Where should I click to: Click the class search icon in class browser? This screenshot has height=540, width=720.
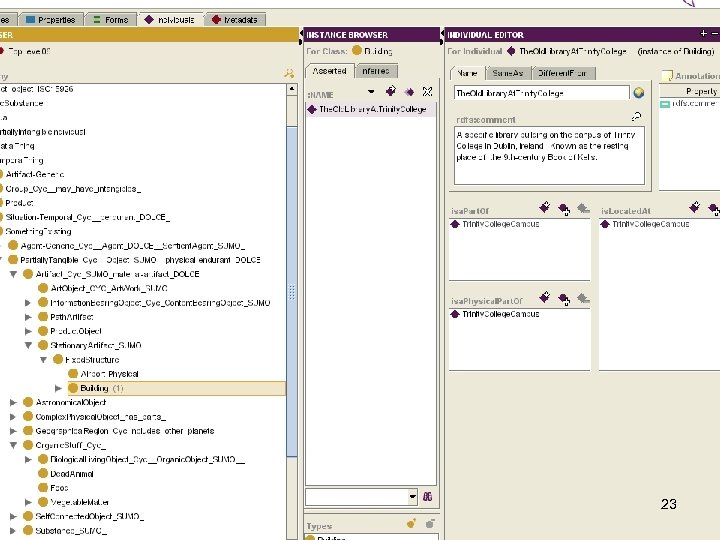click(x=289, y=73)
